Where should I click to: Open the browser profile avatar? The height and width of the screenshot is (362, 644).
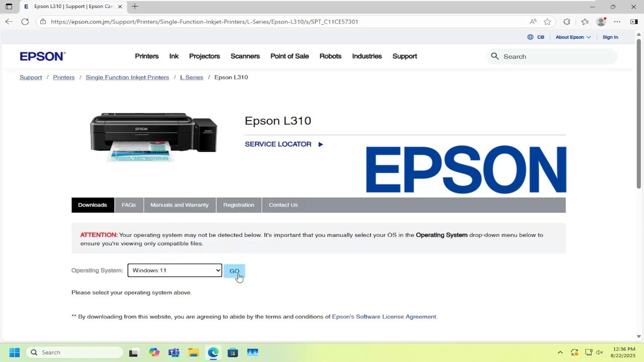[x=601, y=22]
